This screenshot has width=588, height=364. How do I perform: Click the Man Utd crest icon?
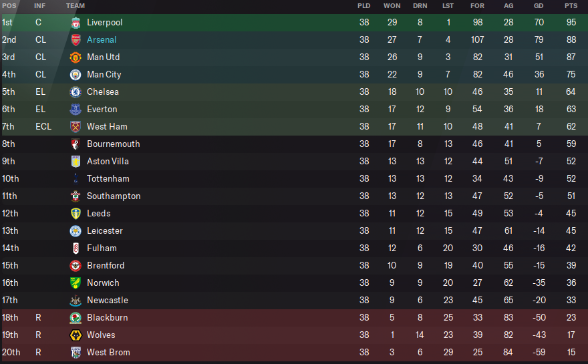(x=76, y=57)
